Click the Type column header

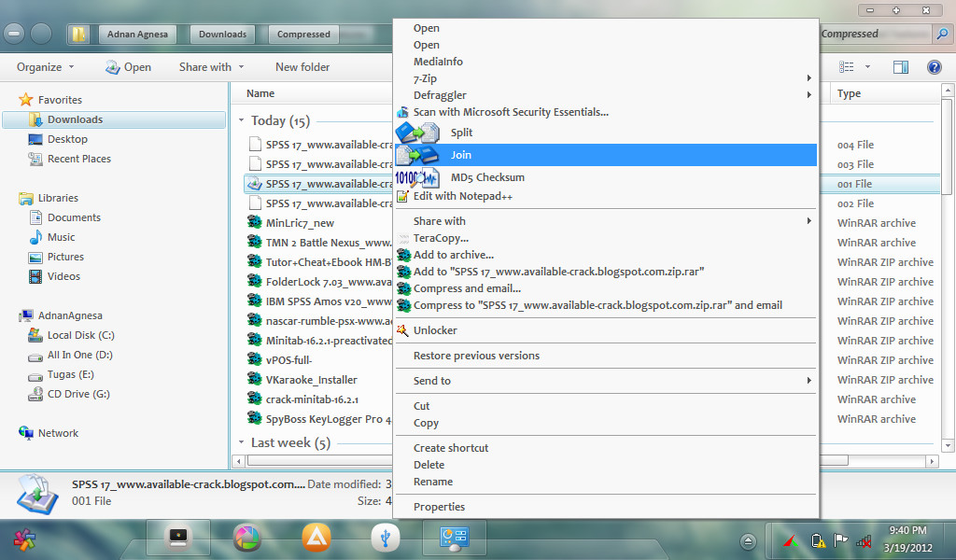[849, 93]
